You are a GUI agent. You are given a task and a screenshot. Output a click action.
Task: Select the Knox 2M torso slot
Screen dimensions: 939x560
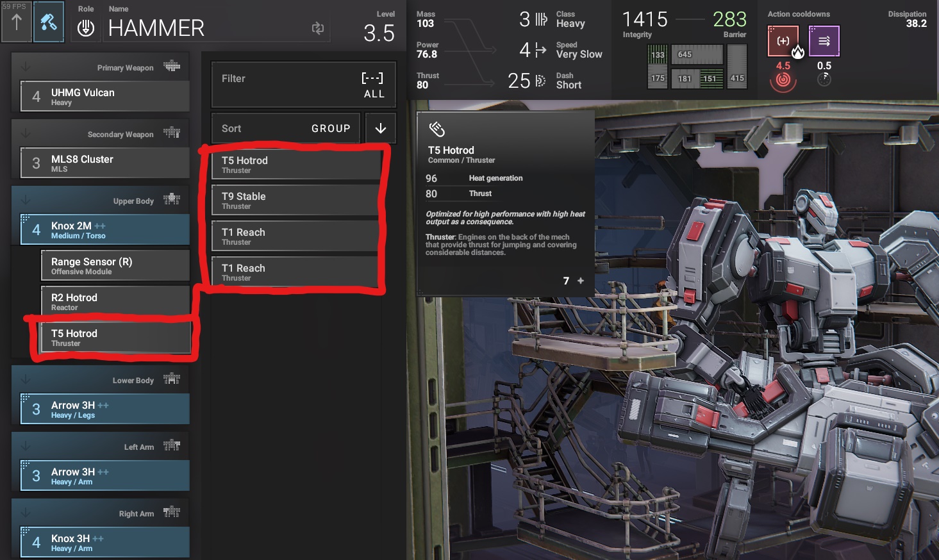tap(105, 229)
